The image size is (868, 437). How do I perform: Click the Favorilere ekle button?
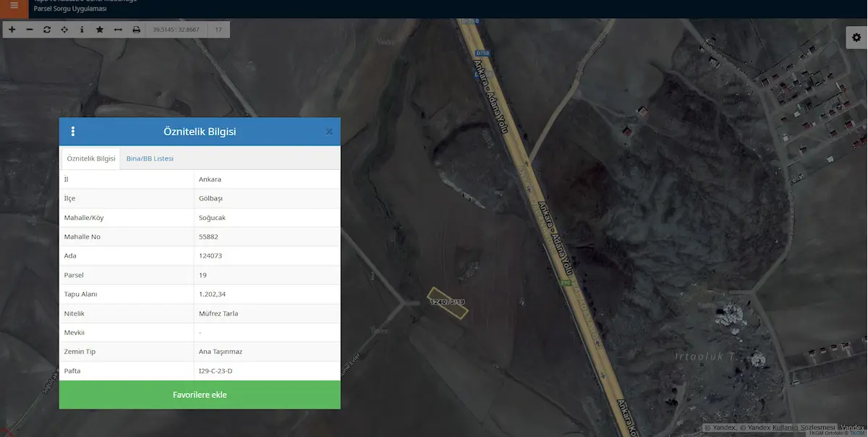(x=200, y=395)
